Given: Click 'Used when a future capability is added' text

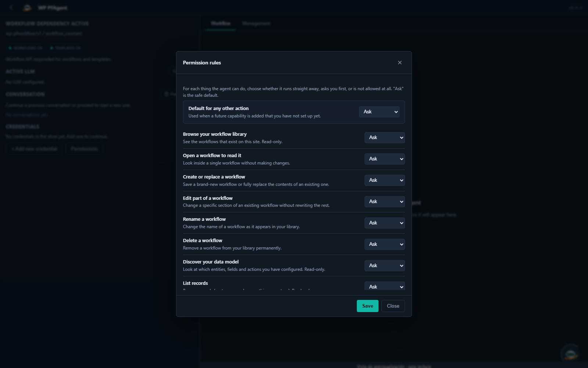Looking at the screenshot, I should pos(255,116).
